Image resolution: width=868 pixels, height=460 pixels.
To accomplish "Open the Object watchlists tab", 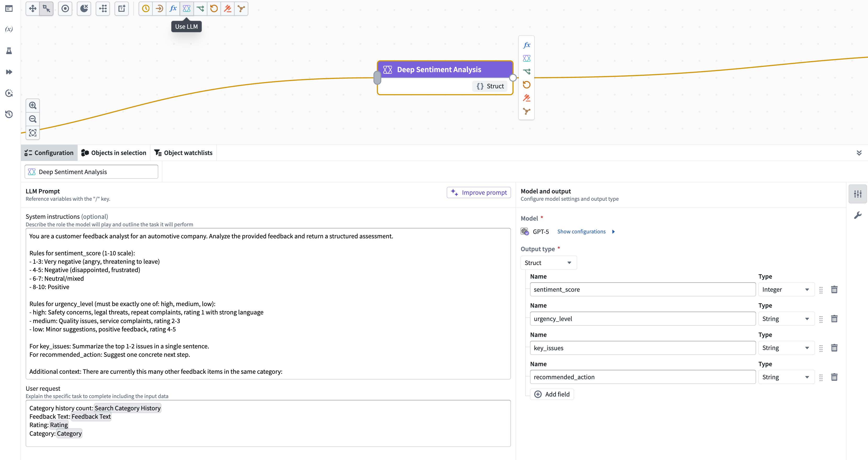I will pyautogui.click(x=183, y=153).
